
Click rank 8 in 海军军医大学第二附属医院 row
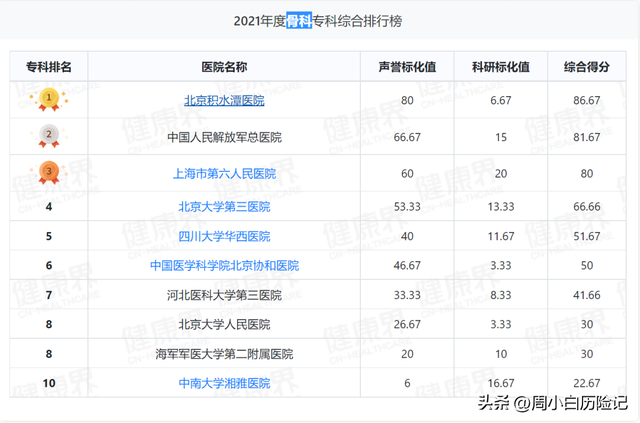click(49, 354)
